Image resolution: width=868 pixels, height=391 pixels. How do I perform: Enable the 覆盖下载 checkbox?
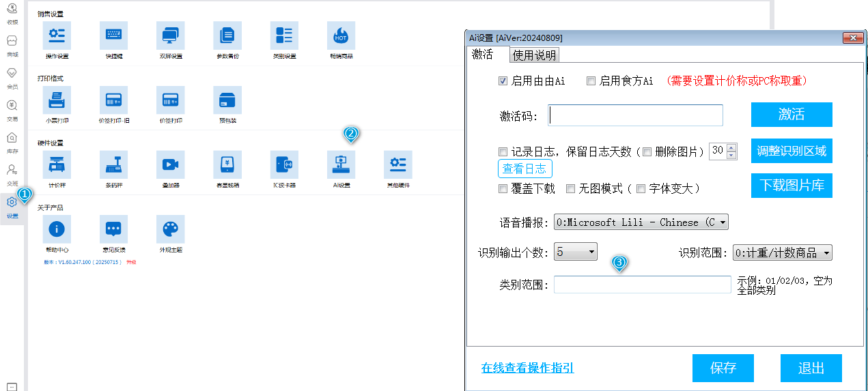tap(503, 189)
